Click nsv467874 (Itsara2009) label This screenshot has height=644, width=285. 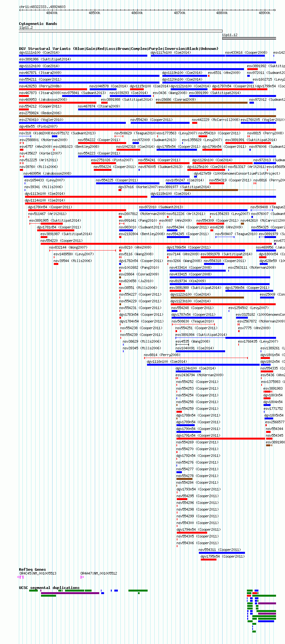[99, 106]
